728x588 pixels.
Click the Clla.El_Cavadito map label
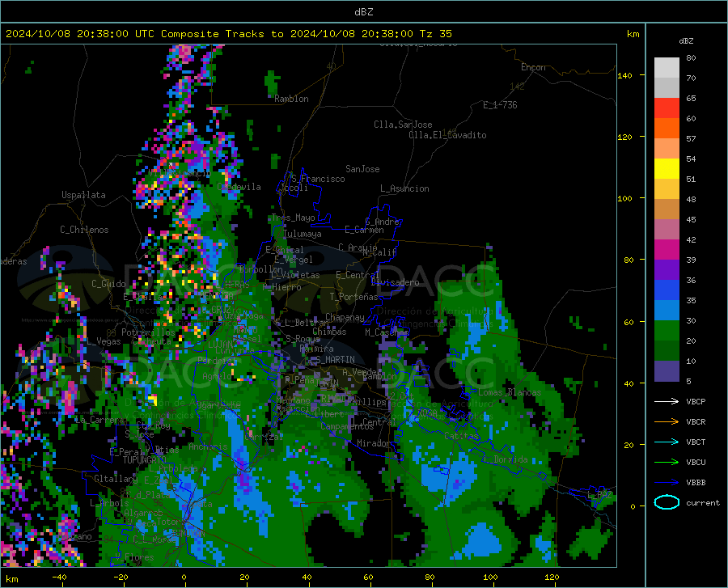(x=447, y=135)
